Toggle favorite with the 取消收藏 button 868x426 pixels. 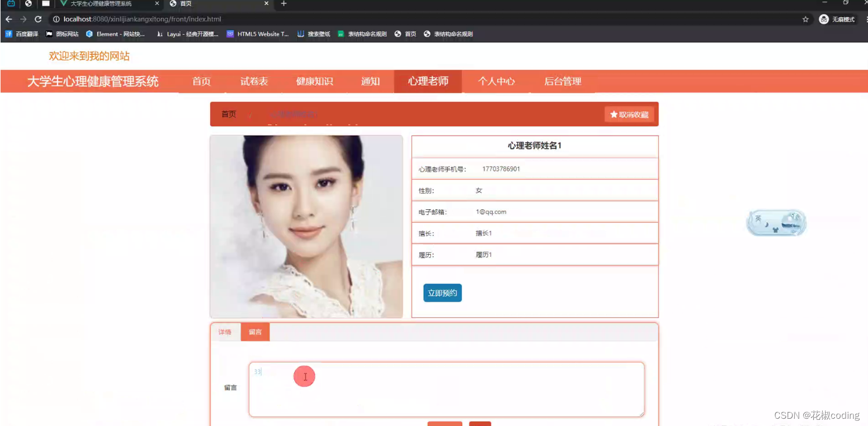click(x=629, y=114)
